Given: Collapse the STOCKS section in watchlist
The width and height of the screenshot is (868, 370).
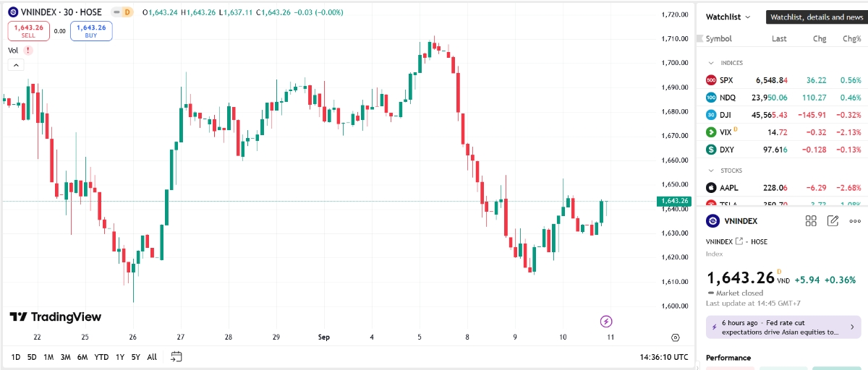Looking at the screenshot, I should tap(711, 171).
